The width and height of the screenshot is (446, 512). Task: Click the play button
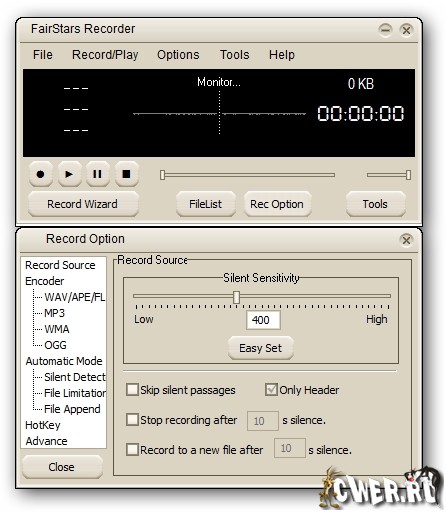pyautogui.click(x=69, y=174)
